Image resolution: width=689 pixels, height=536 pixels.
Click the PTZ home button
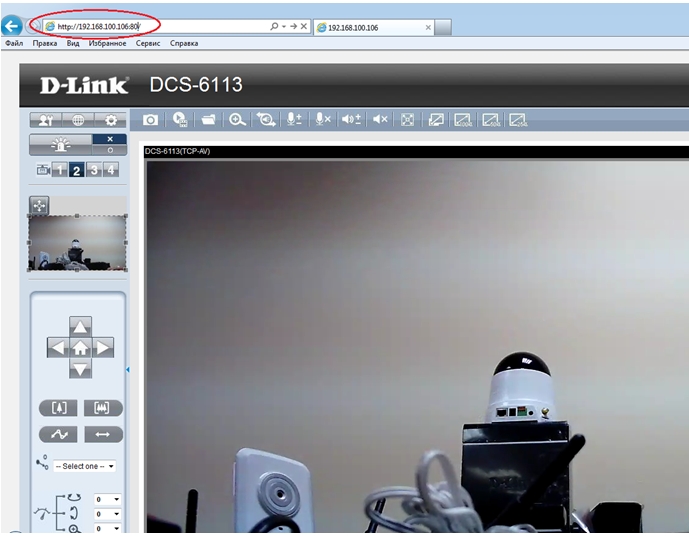[x=81, y=348]
